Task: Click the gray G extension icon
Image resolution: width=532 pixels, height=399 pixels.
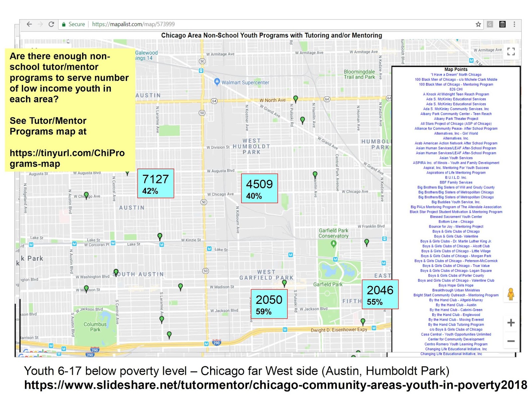Action: 490,24
